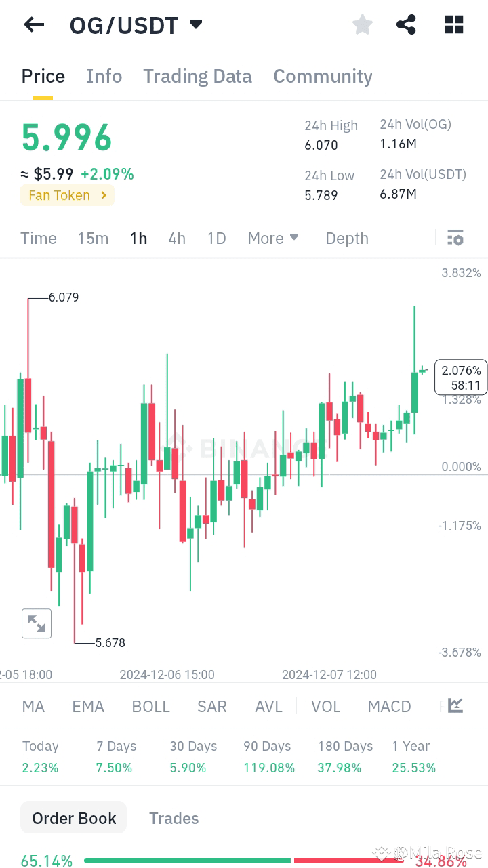Select the Depth view
Image resolution: width=488 pixels, height=868 pixels.
[346, 238]
